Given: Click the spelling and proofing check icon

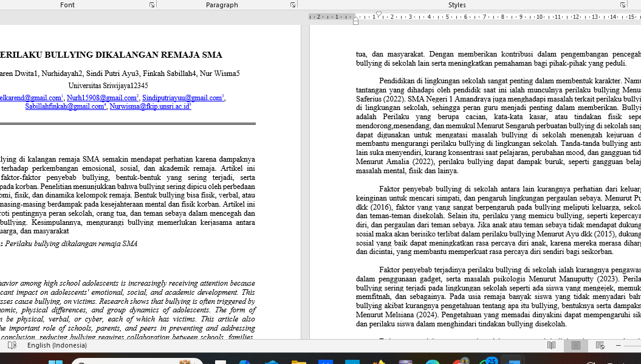Looking at the screenshot, I should pyautogui.click(x=12, y=346).
